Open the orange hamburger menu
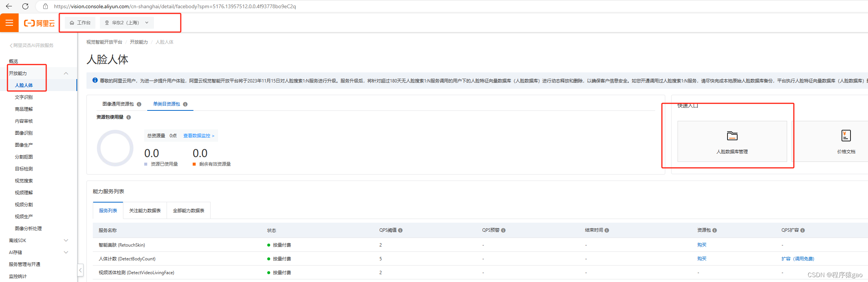Viewport: 868px width, 282px height. [x=9, y=23]
